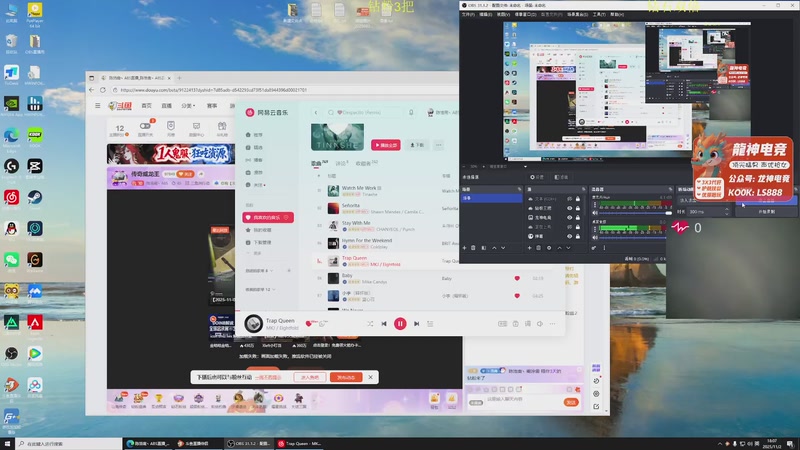800x450 pixels.
Task: Add a new scene in OBS scenes panel
Action: point(464,248)
